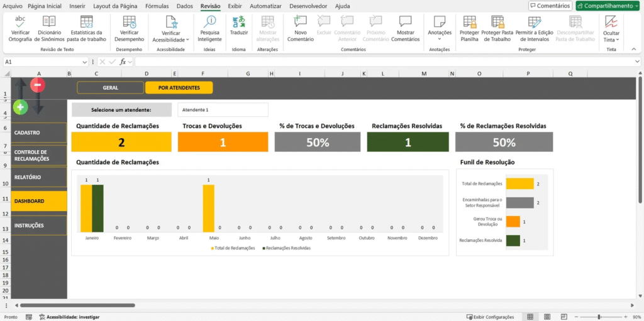Open the CONTROLE DE RECLAMAÇÕES sidebar page
644x321 pixels.
38,155
